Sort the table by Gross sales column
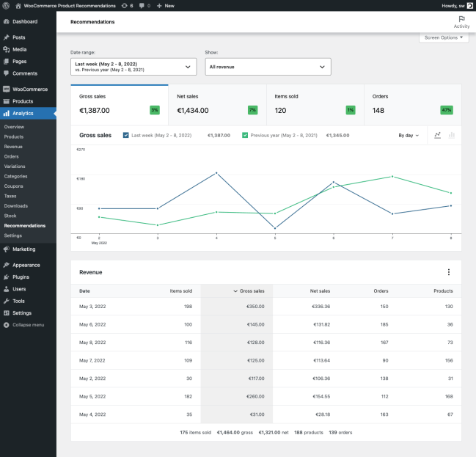This screenshot has height=457, width=476. pos(248,291)
